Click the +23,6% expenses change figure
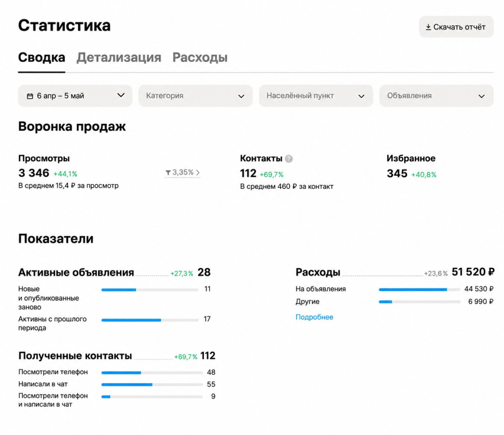Viewport: 504px width, 435px height. point(436,273)
